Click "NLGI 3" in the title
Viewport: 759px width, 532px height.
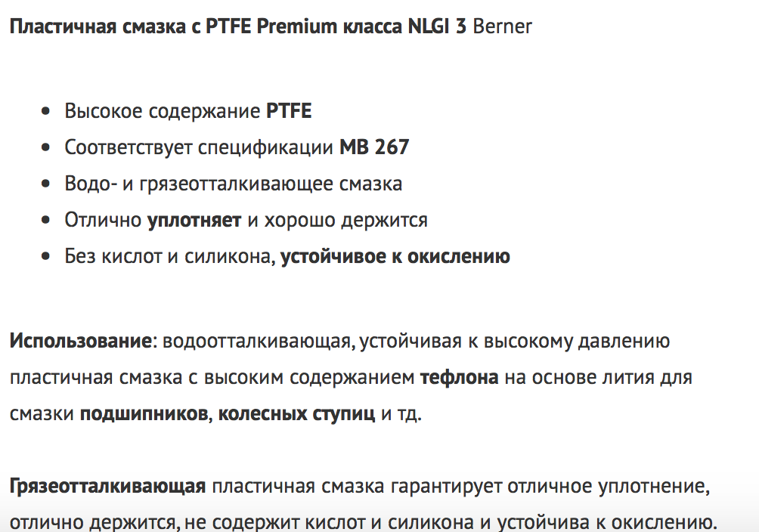(x=438, y=26)
